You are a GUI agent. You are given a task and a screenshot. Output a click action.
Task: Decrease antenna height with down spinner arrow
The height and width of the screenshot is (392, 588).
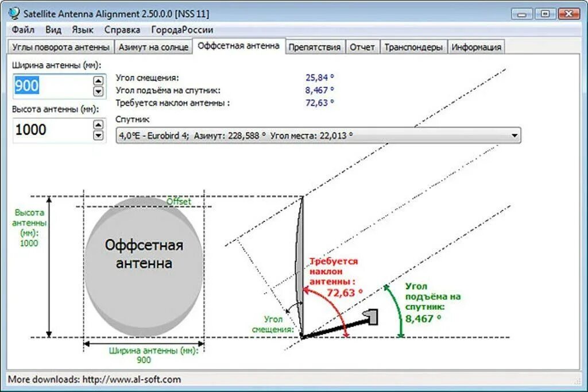[98, 135]
